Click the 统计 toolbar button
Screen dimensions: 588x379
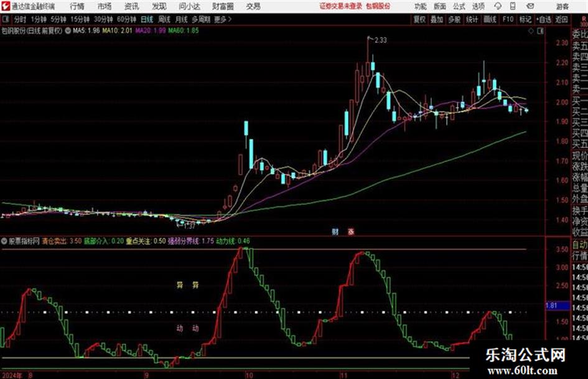(x=472, y=19)
